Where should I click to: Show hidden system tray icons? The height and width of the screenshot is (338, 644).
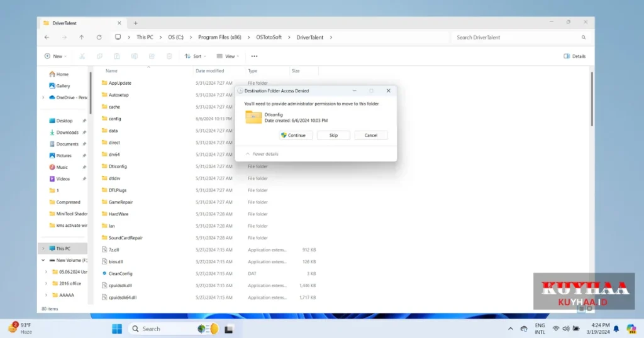(511, 329)
